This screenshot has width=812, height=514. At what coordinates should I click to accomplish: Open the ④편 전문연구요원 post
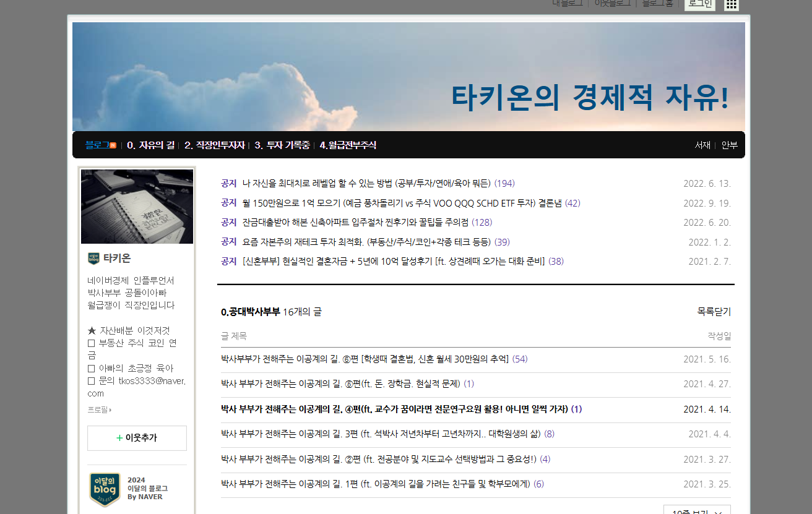tap(394, 409)
